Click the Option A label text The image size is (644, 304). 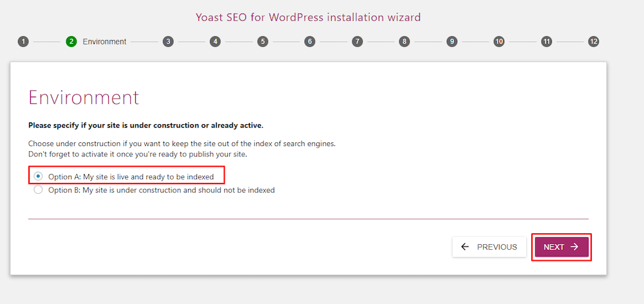click(140, 176)
